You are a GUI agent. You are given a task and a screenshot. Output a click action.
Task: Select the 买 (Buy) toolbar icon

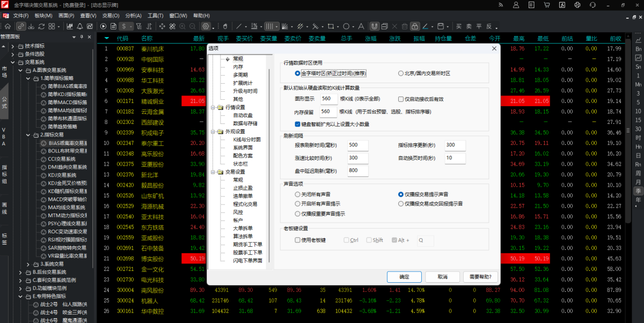click(x=459, y=25)
